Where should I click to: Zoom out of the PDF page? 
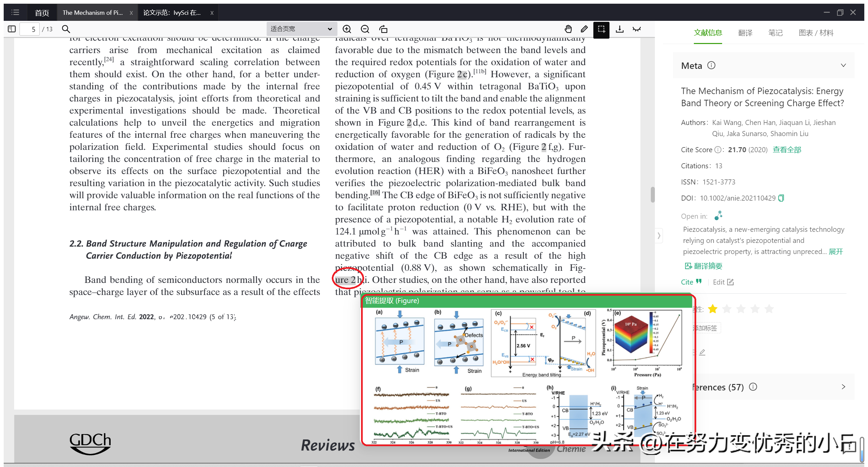tap(365, 29)
